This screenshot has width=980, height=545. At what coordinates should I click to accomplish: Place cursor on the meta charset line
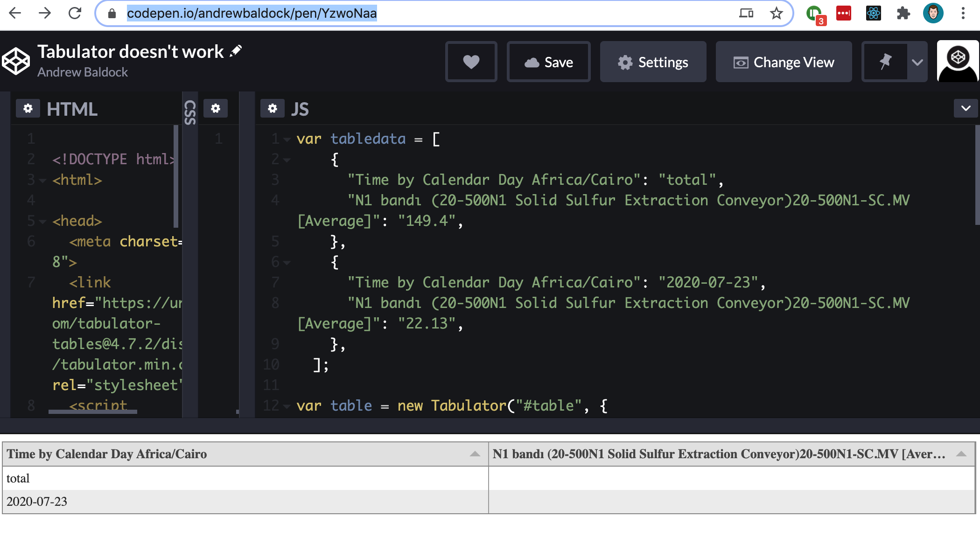click(x=126, y=241)
